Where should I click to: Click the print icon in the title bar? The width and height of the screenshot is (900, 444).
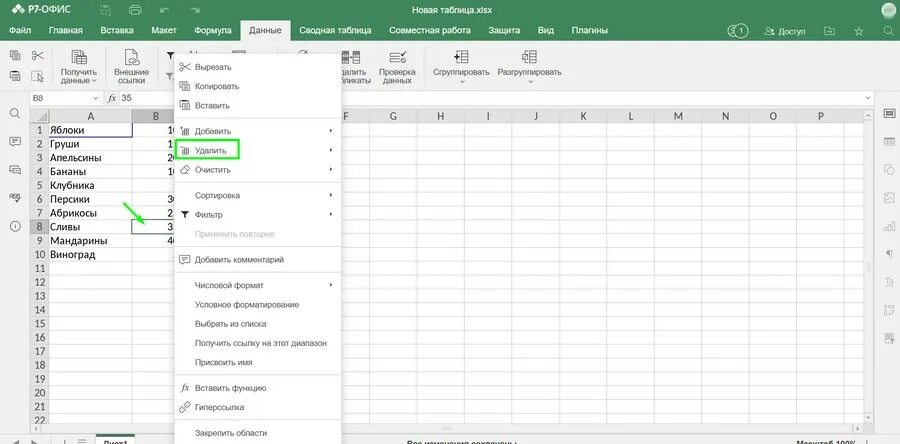(135, 10)
